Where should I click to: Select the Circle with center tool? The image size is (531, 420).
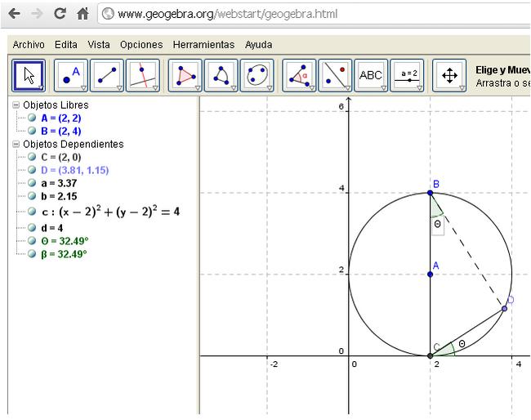point(221,76)
